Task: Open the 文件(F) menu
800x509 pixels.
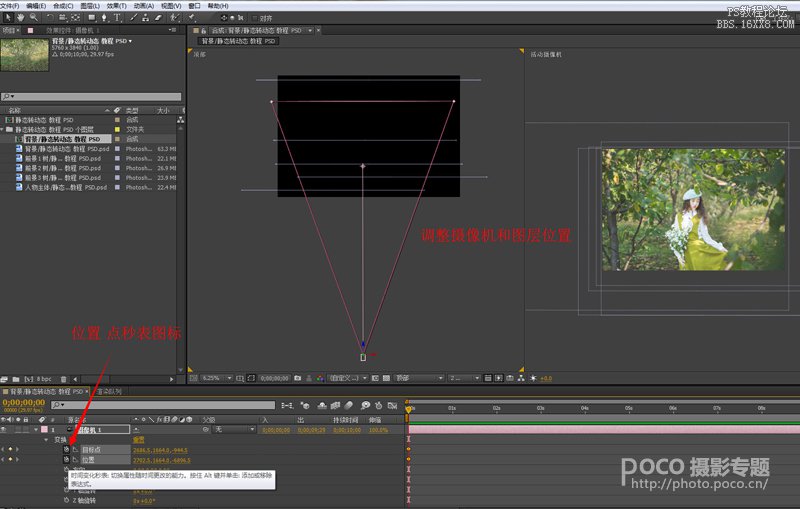Action: click(x=10, y=6)
